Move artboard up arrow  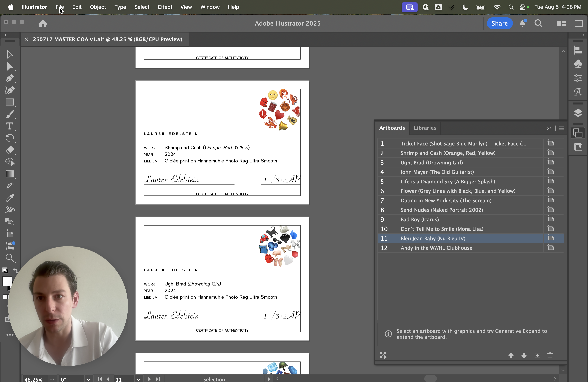511,355
